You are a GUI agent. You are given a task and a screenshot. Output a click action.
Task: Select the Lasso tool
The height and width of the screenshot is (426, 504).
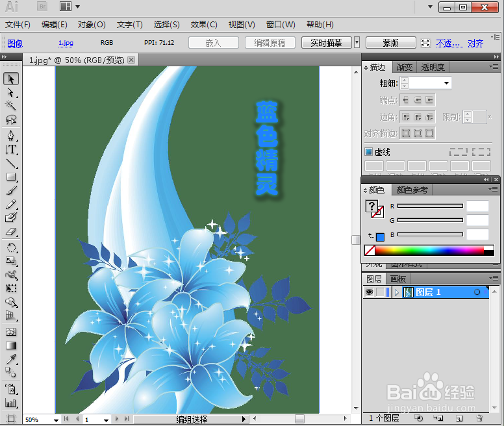[11, 119]
